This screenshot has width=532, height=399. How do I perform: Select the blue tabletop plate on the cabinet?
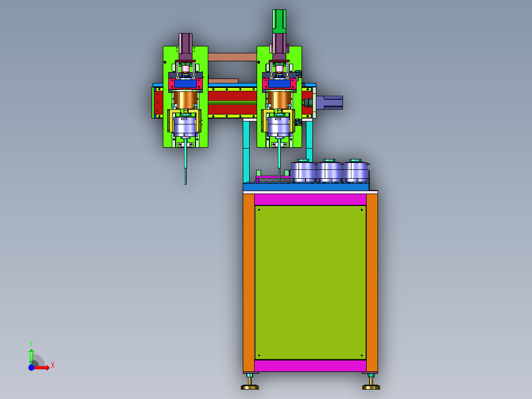pyautogui.click(x=306, y=187)
